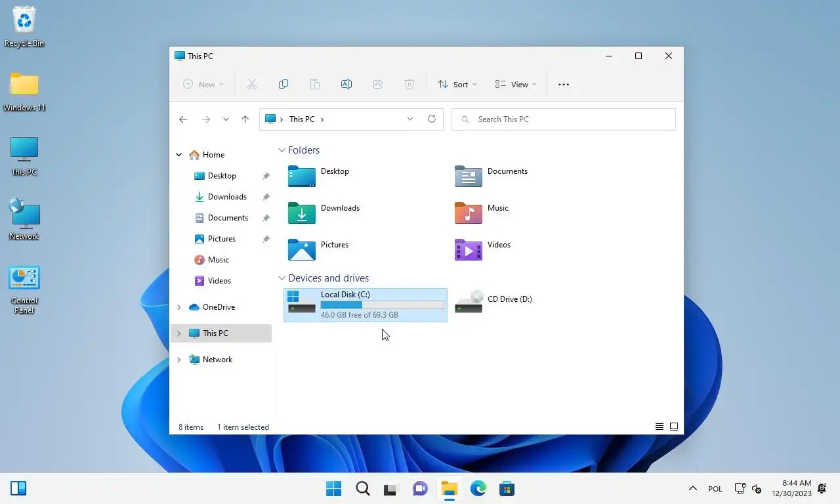840x504 pixels.
Task: Open the Sort dropdown menu
Action: point(457,84)
